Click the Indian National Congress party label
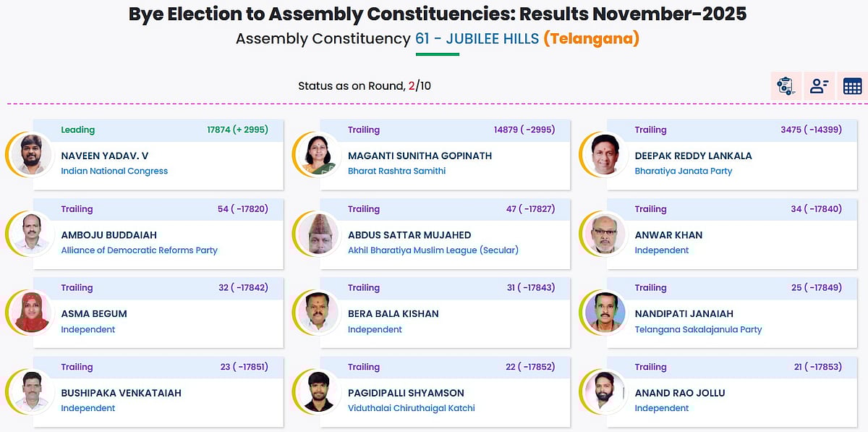The height and width of the screenshot is (432, 868). point(114,171)
